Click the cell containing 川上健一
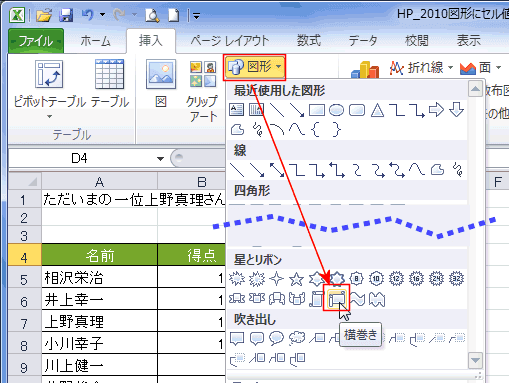This screenshot has width=509, height=383. 99,365
